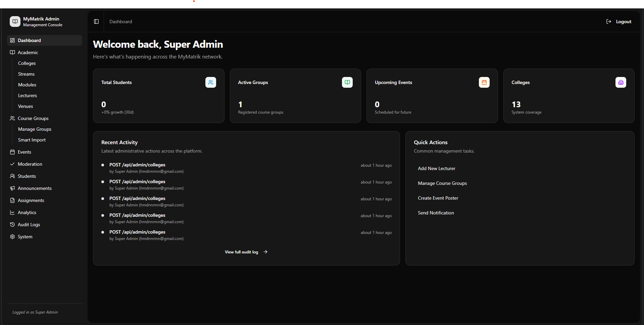644x325 pixels.
Task: Select the newest POST /api/admin/colleges activity entry
Action: [137, 165]
